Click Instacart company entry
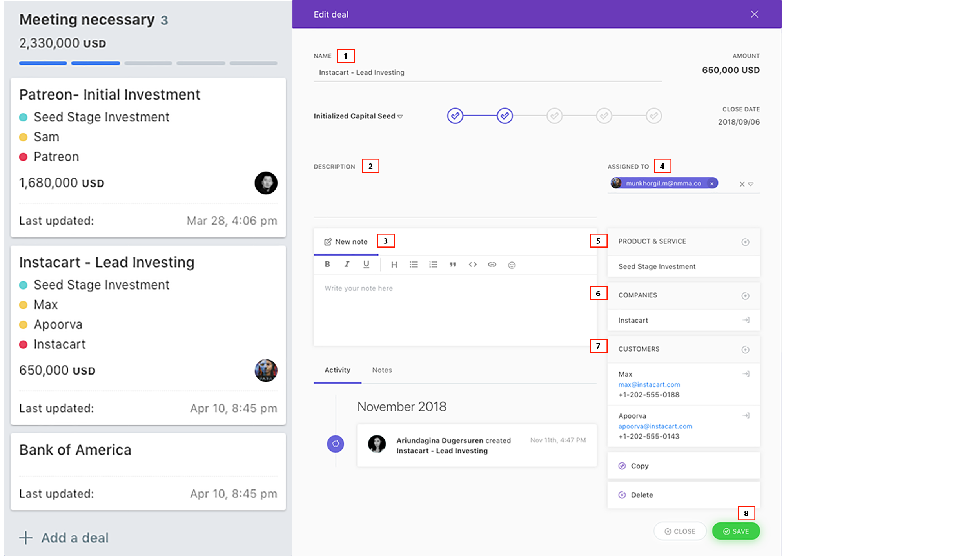 683,320
